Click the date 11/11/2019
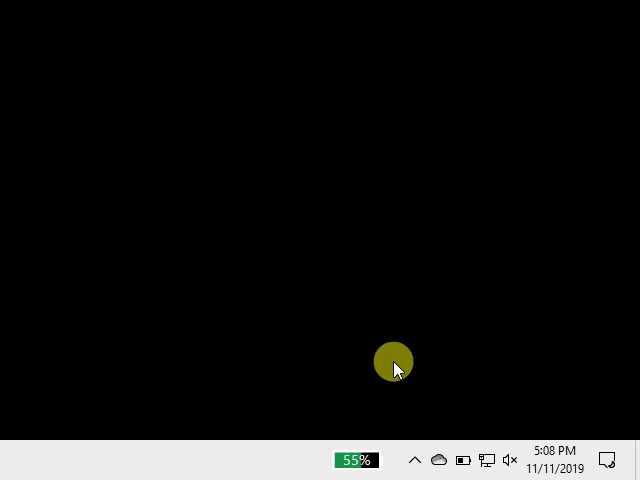This screenshot has height=480, width=640. pos(555,469)
